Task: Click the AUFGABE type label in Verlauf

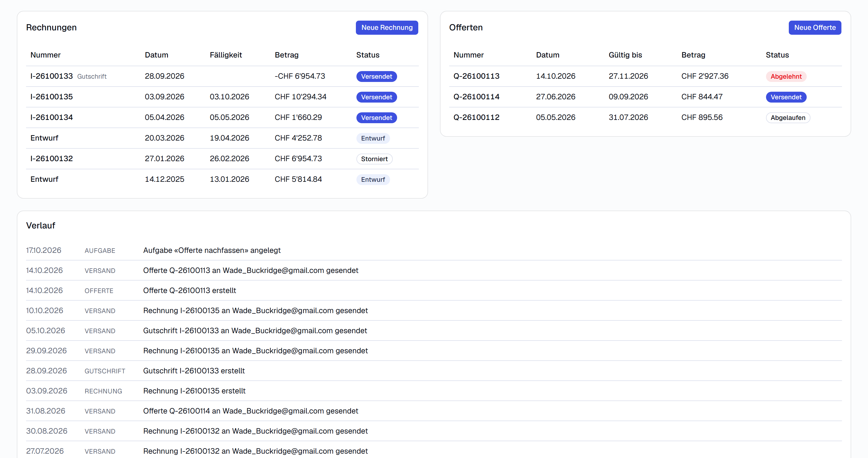Action: (x=100, y=251)
